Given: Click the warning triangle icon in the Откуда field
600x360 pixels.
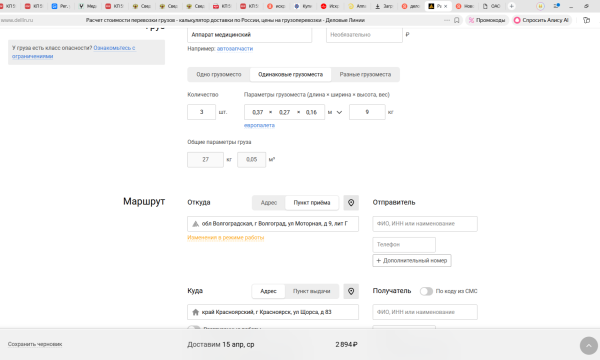Looking at the screenshot, I should [196, 224].
